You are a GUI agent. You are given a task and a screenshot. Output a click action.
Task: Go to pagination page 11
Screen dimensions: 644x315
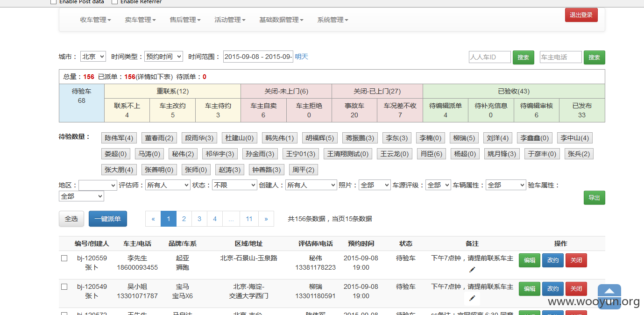[249, 219]
